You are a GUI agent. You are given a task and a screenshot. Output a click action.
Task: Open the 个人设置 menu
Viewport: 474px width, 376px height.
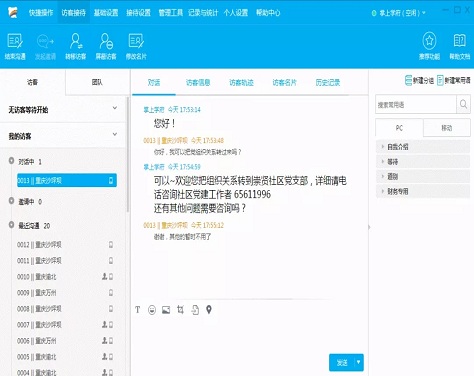[236, 13]
